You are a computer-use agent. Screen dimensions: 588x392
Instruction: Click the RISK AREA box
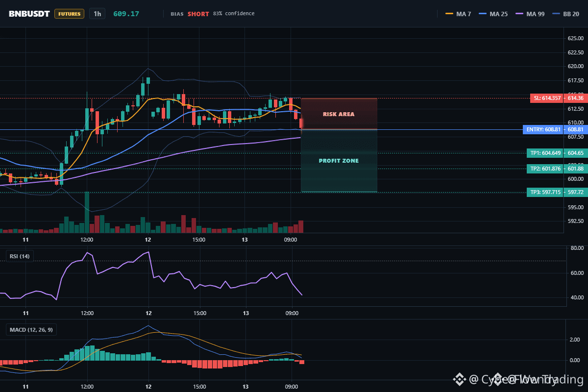pyautogui.click(x=339, y=114)
